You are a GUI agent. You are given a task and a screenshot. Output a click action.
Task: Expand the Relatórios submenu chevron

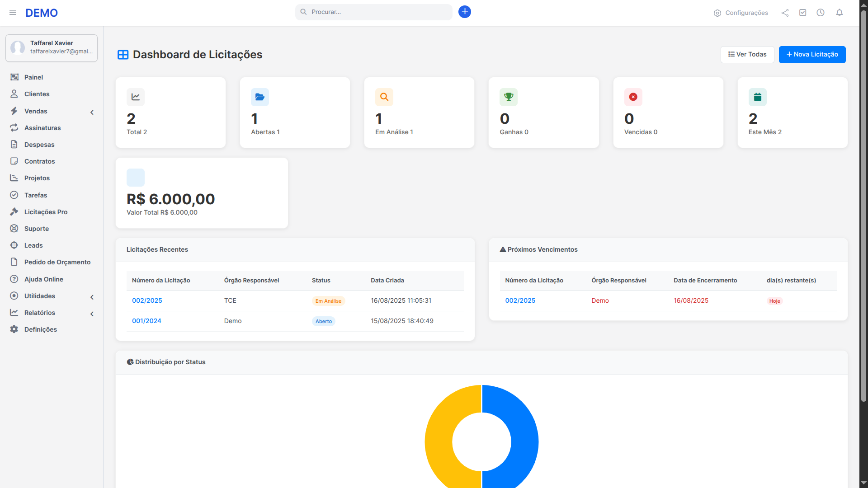tap(92, 314)
